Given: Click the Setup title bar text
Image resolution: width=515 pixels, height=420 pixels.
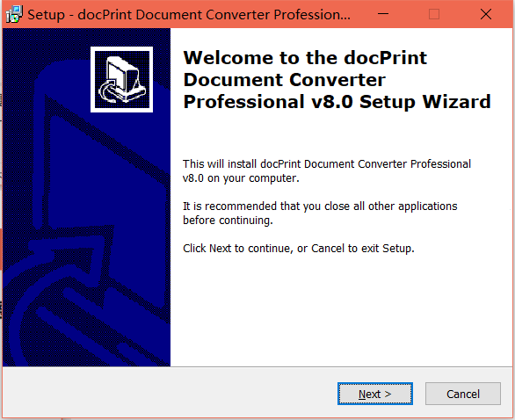Looking at the screenshot, I should (189, 15).
